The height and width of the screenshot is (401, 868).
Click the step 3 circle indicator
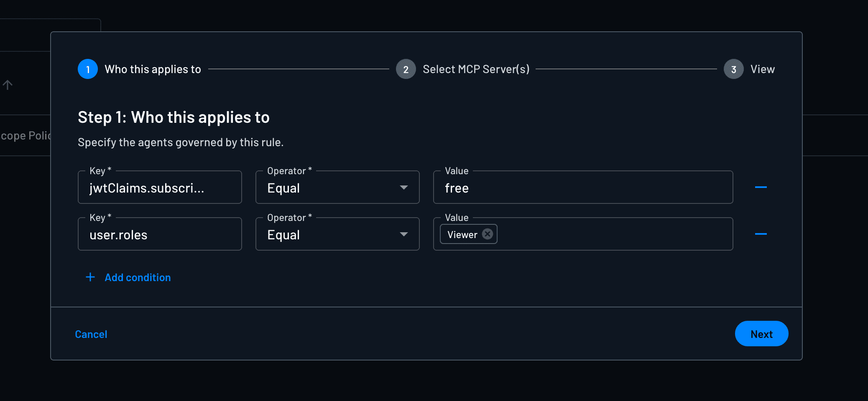pos(733,69)
